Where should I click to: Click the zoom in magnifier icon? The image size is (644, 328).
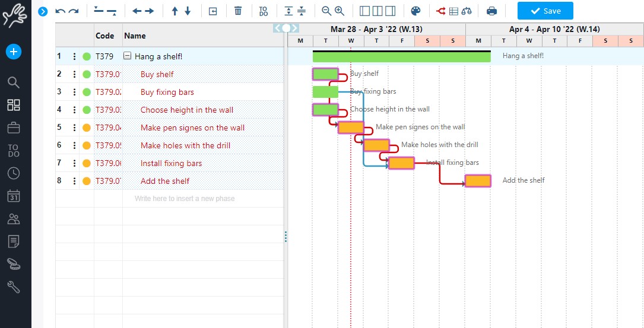(340, 11)
